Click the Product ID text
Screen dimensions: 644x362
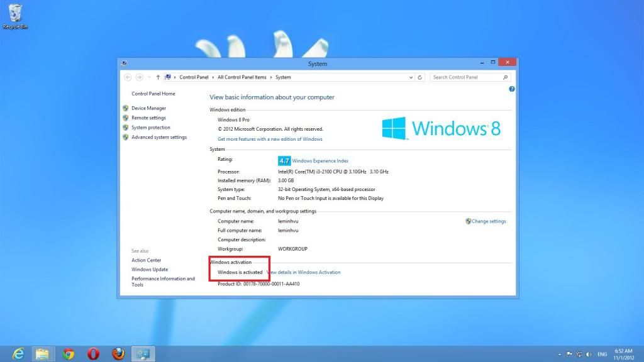click(x=258, y=283)
